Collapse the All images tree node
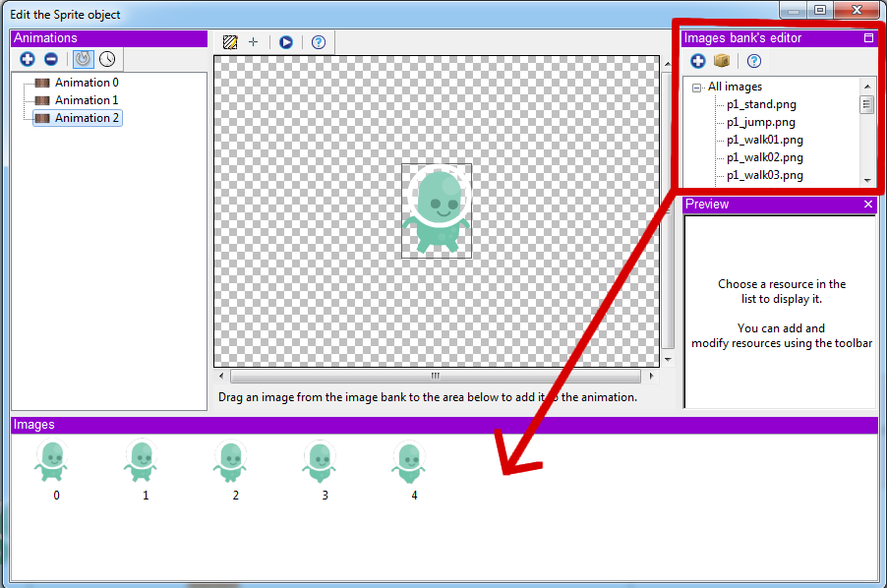 pos(696,88)
